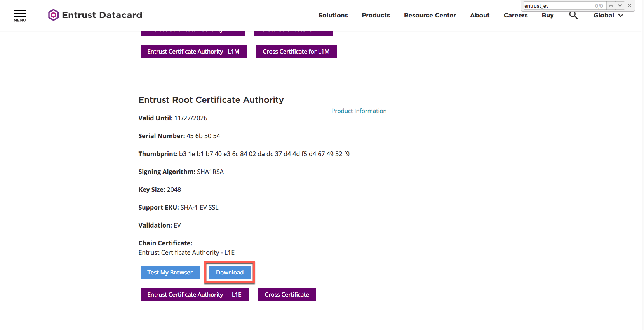
Task: Click the Entrust Datacard hexagon logo
Action: click(54, 15)
